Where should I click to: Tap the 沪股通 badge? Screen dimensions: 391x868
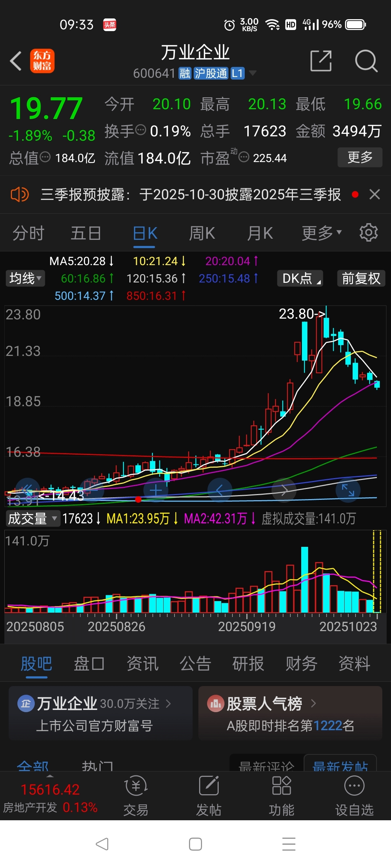click(x=211, y=73)
